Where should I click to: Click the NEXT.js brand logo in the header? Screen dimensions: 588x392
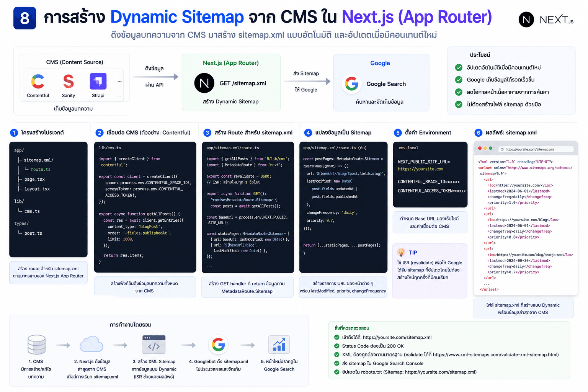tap(546, 20)
